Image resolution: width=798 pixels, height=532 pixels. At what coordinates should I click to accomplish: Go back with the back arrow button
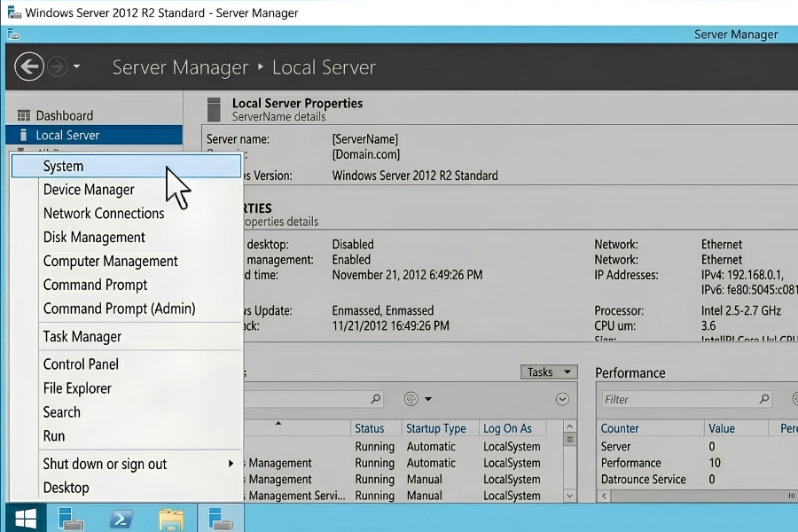tap(29, 66)
